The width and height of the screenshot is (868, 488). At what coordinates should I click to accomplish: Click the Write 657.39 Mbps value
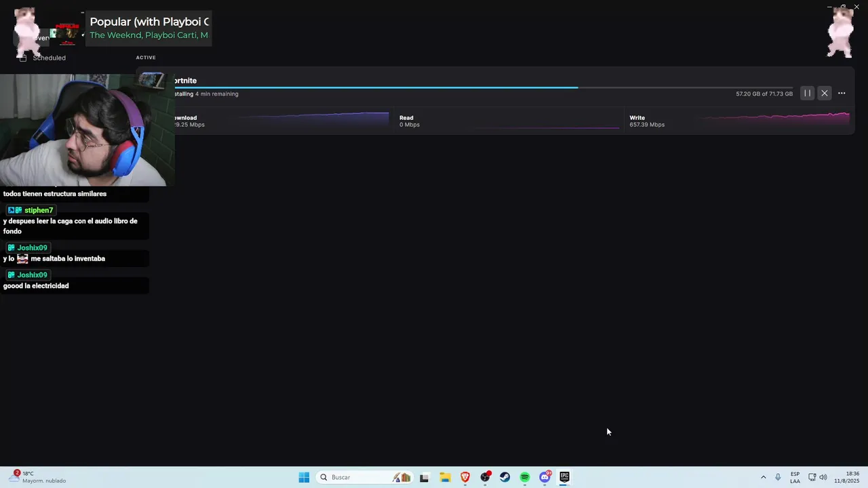[647, 125]
